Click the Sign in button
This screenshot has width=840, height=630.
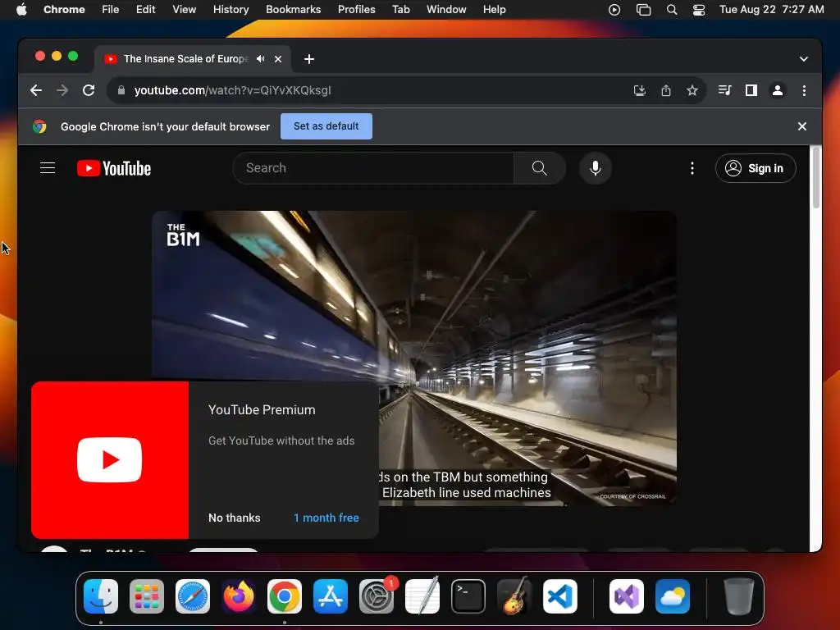click(x=756, y=168)
